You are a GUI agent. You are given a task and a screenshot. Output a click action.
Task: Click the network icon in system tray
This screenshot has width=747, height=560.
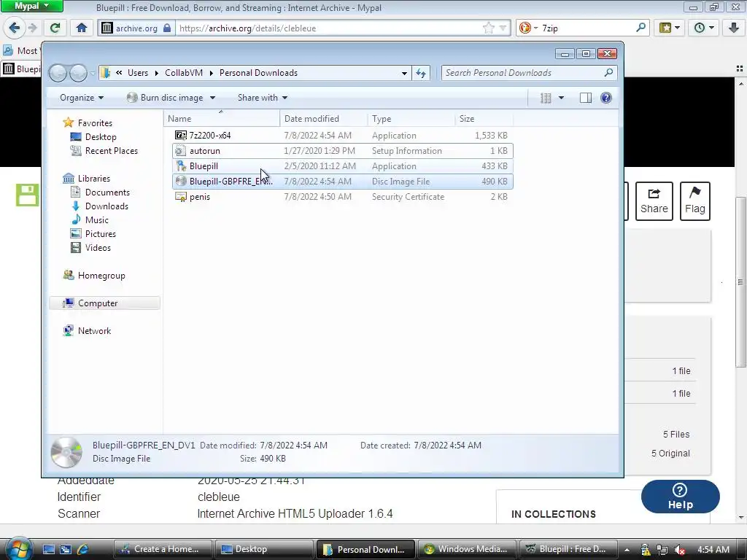(x=662, y=550)
